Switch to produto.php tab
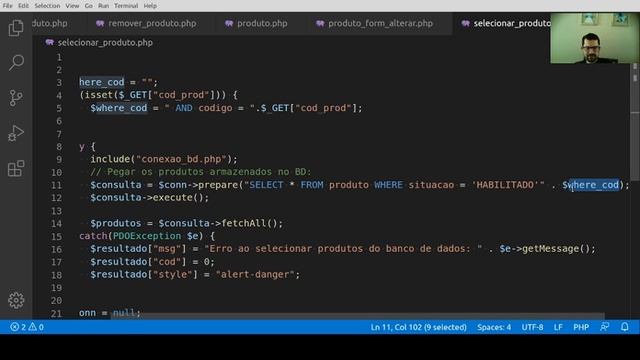640x360 pixels. coord(262,23)
